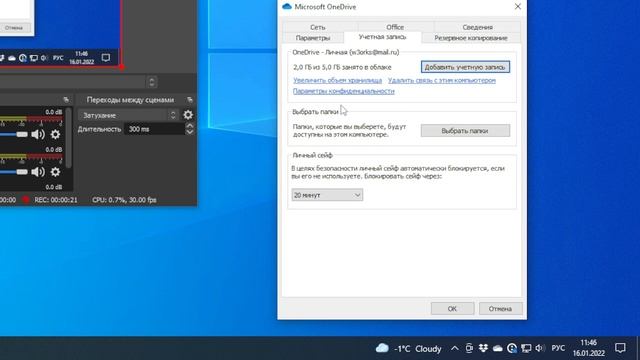The width and height of the screenshot is (640, 360).
Task: Switch to the Office tab
Action: pyautogui.click(x=395, y=27)
